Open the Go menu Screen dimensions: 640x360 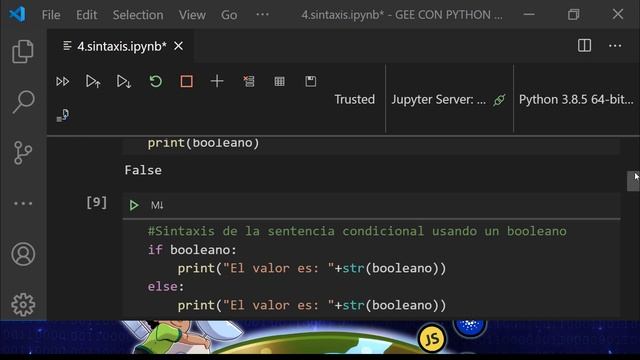coord(229,15)
